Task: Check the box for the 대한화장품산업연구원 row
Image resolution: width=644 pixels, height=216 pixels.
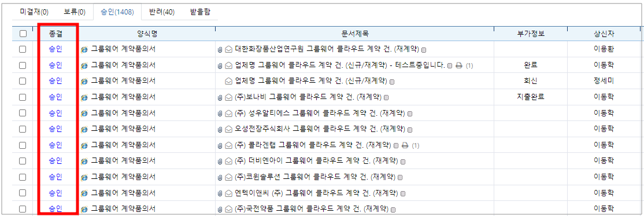Action: click(x=23, y=49)
